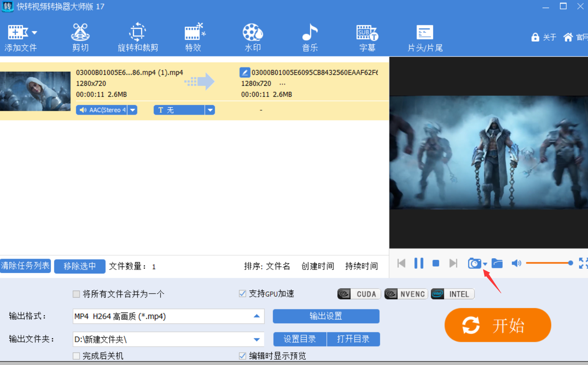Stop the preview playback
Screen dimensions: 588x365
[x=436, y=263]
